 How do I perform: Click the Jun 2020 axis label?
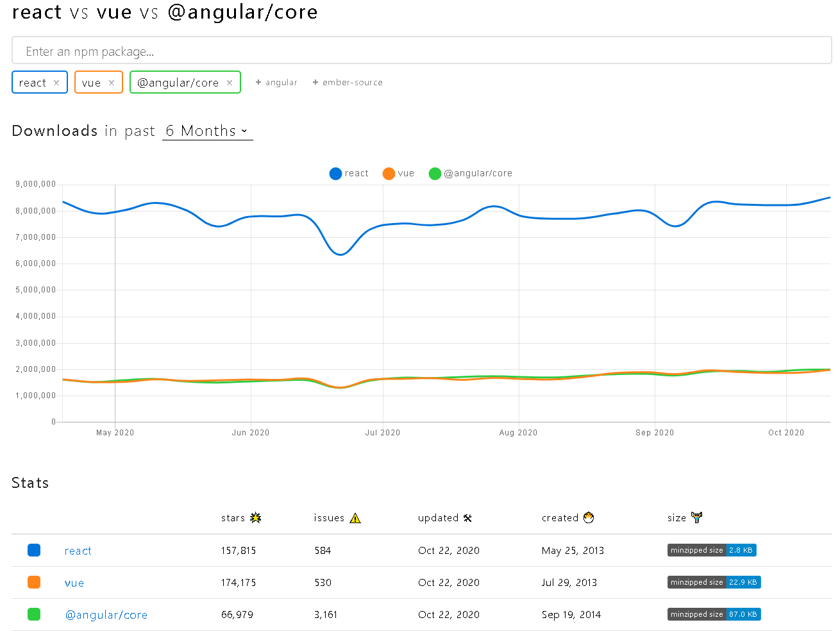point(251,433)
